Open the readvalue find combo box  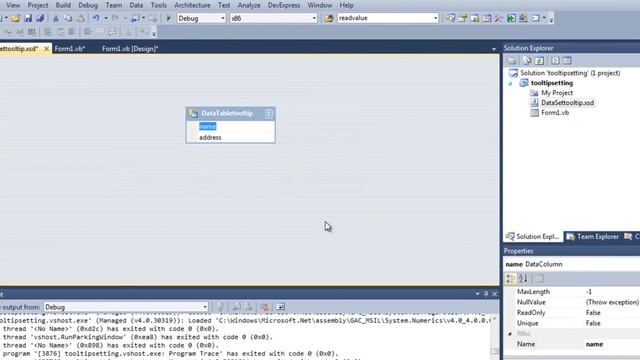pyautogui.click(x=435, y=18)
